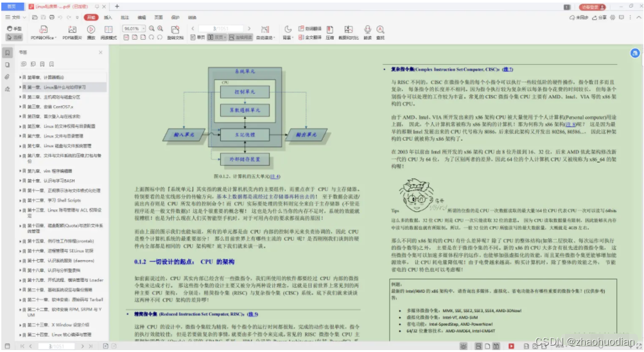Switch to the 首页 home tab
The width and height of the screenshot is (644, 352).
coord(12,6)
